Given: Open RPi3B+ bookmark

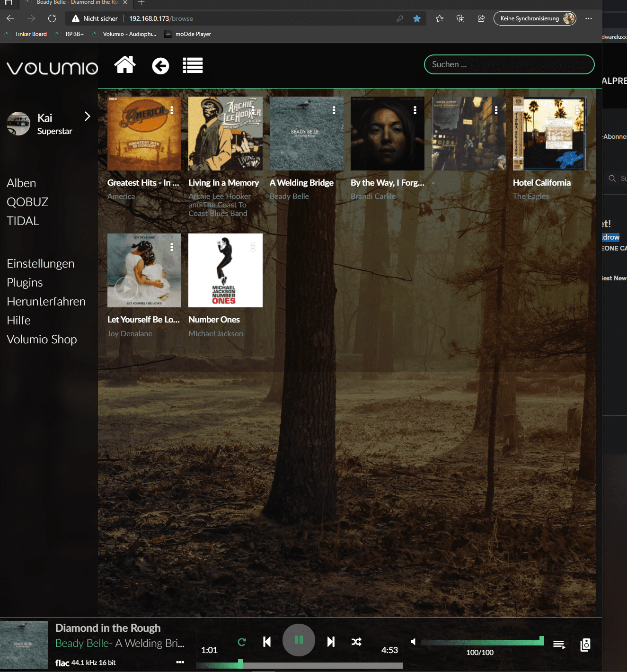Looking at the screenshot, I should (x=70, y=34).
